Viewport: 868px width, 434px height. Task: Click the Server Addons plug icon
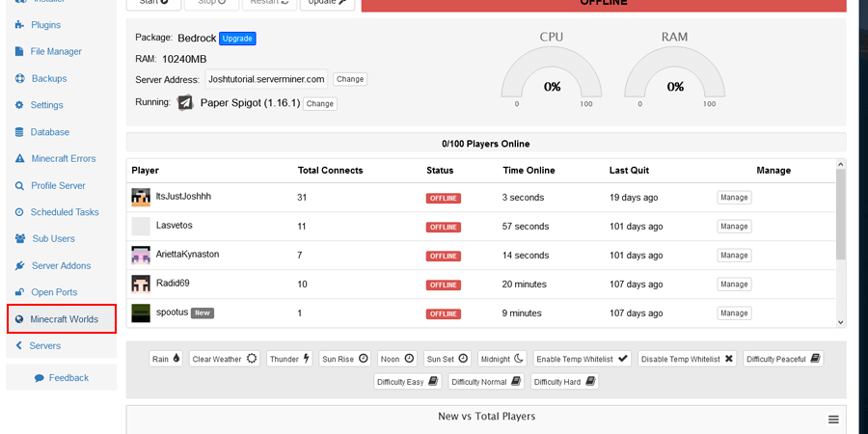pos(20,266)
